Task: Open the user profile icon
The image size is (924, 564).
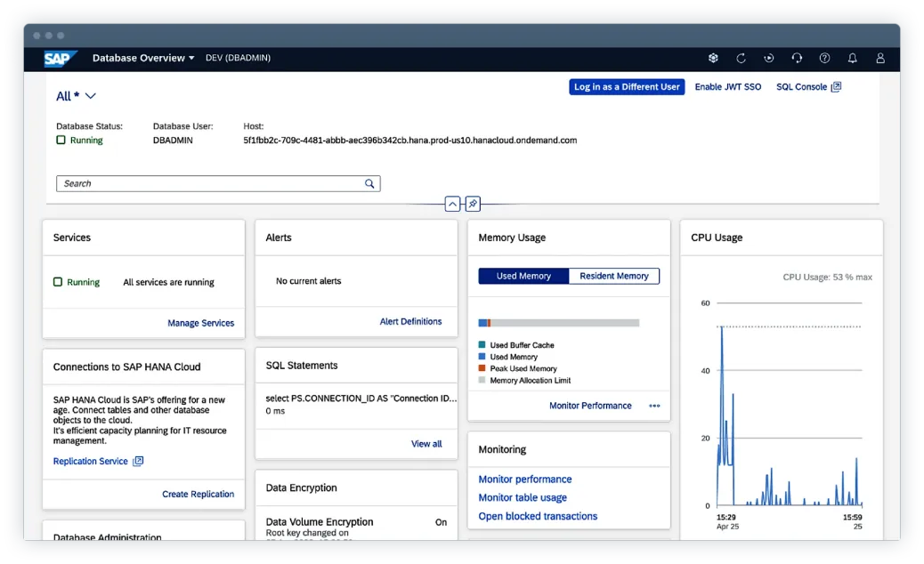Action: [x=880, y=58]
